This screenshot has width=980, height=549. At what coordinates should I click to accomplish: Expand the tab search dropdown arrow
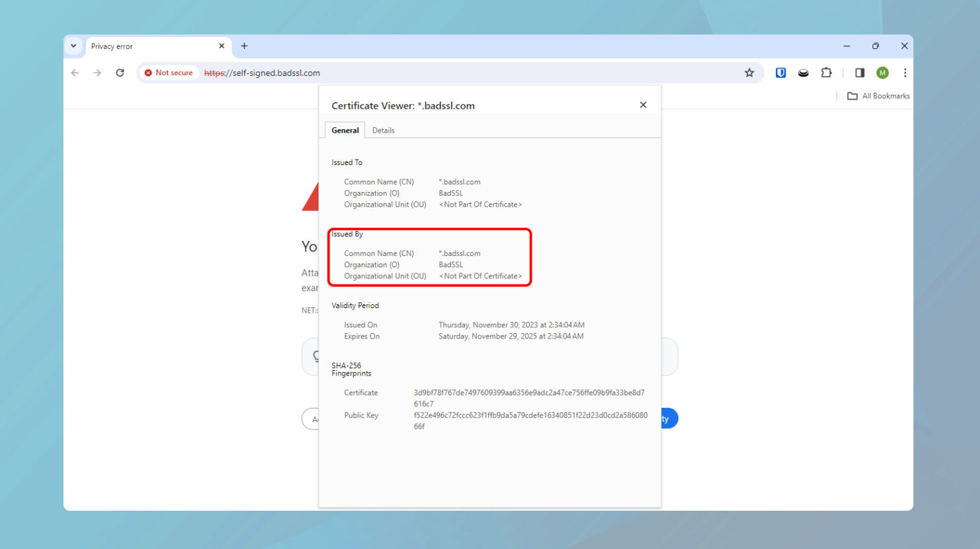coord(73,46)
